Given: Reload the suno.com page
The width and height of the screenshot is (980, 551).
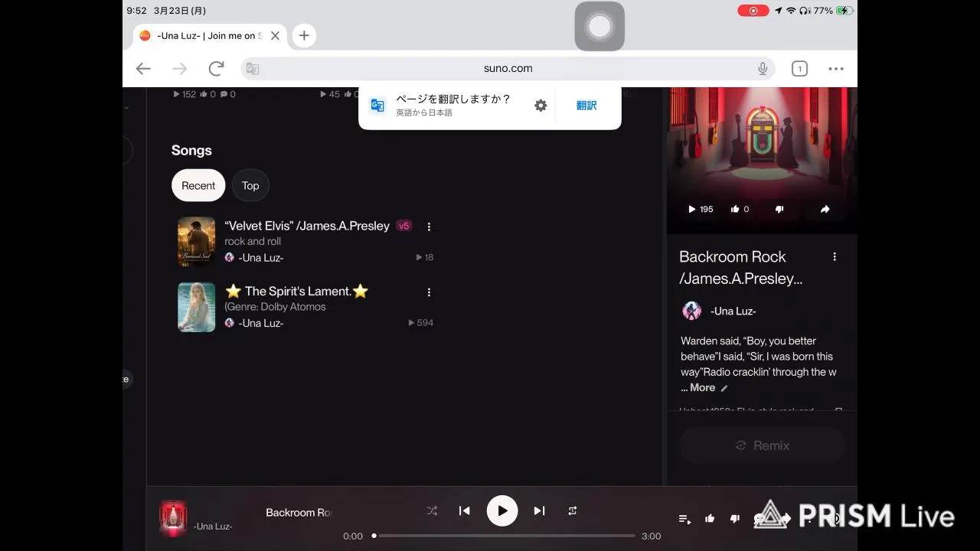Looking at the screenshot, I should click(x=216, y=68).
